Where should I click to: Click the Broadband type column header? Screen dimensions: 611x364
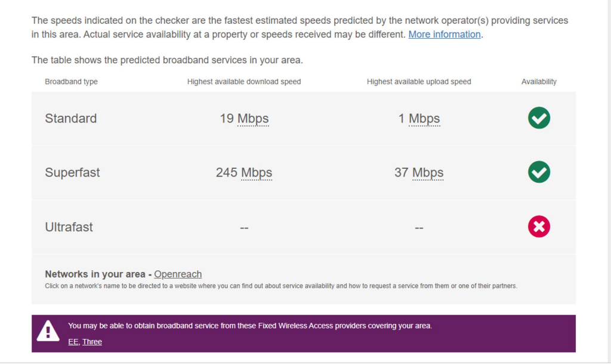(71, 82)
